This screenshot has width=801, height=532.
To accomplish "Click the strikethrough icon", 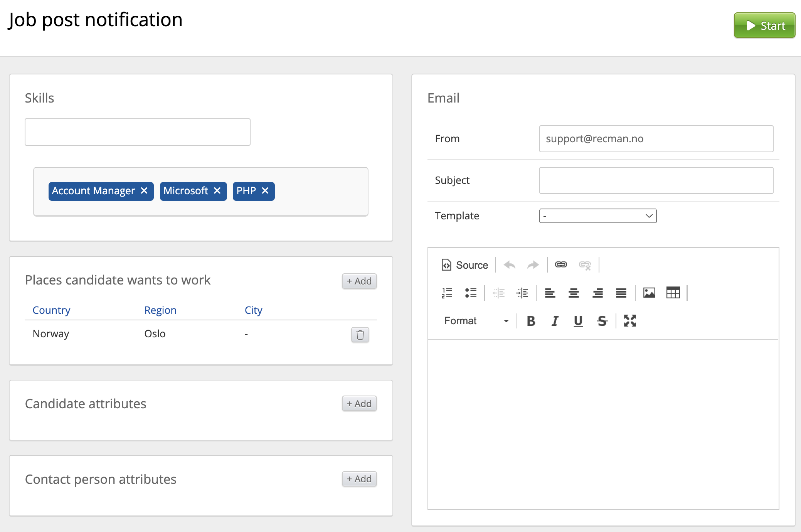I will 602,321.
